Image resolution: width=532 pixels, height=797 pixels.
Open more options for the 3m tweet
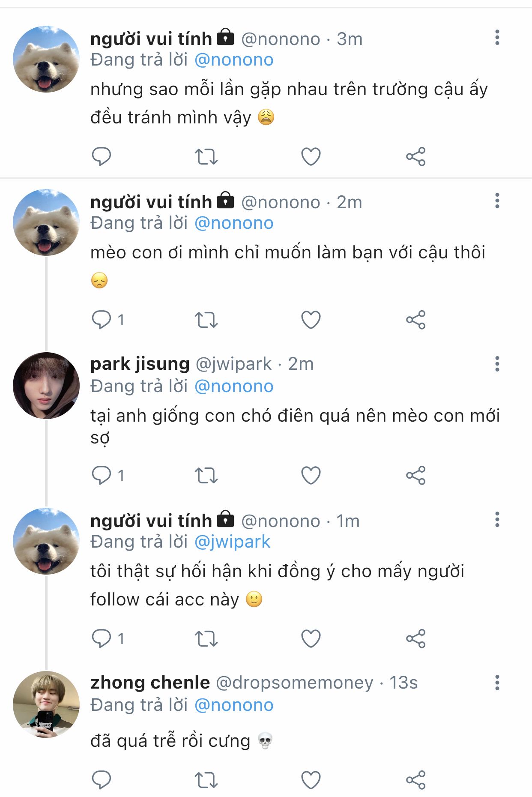pyautogui.click(x=497, y=38)
